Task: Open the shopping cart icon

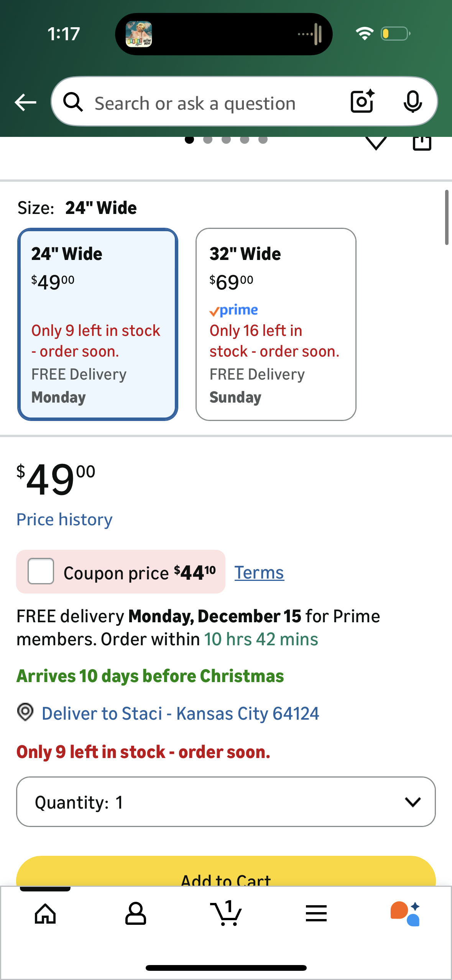Action: 226,913
